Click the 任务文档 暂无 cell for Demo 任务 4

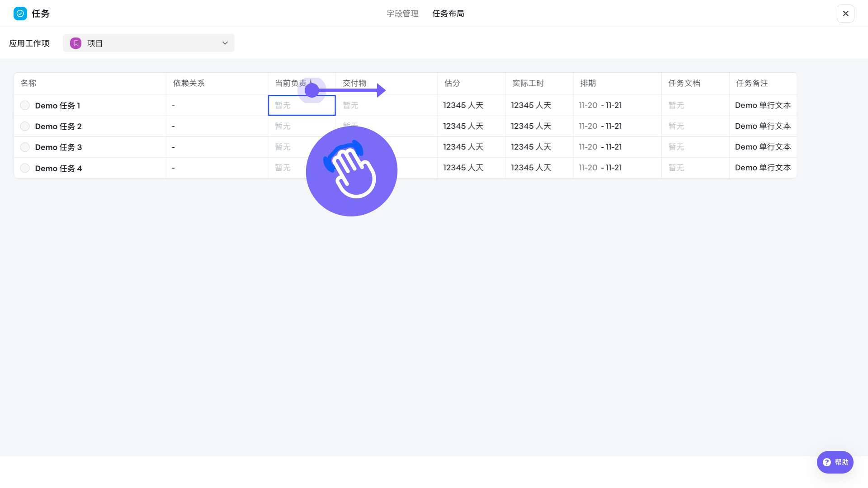(695, 168)
